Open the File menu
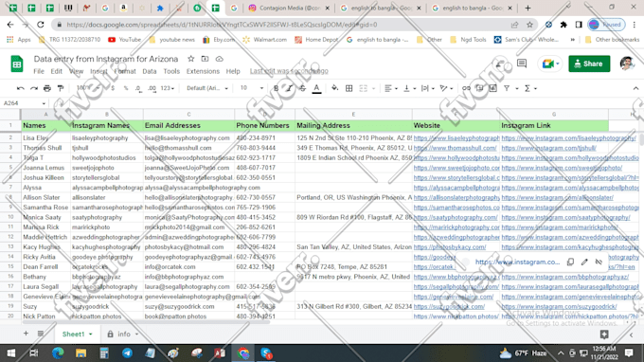 pyautogui.click(x=39, y=71)
